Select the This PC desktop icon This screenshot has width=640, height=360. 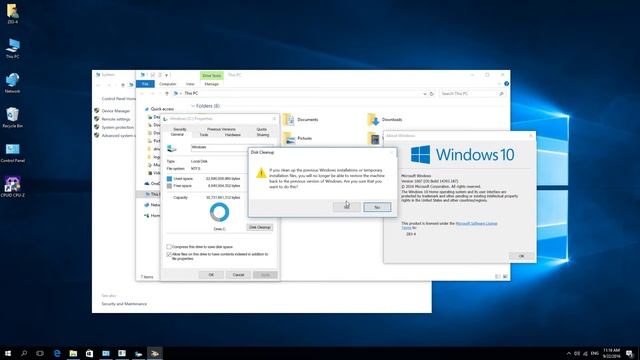pyautogui.click(x=13, y=48)
